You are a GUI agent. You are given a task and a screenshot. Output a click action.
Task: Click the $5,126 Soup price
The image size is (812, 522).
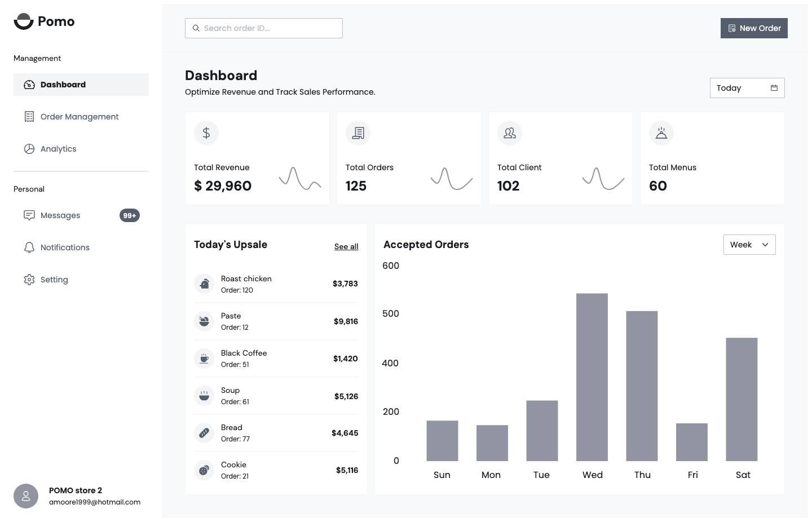[x=346, y=396]
